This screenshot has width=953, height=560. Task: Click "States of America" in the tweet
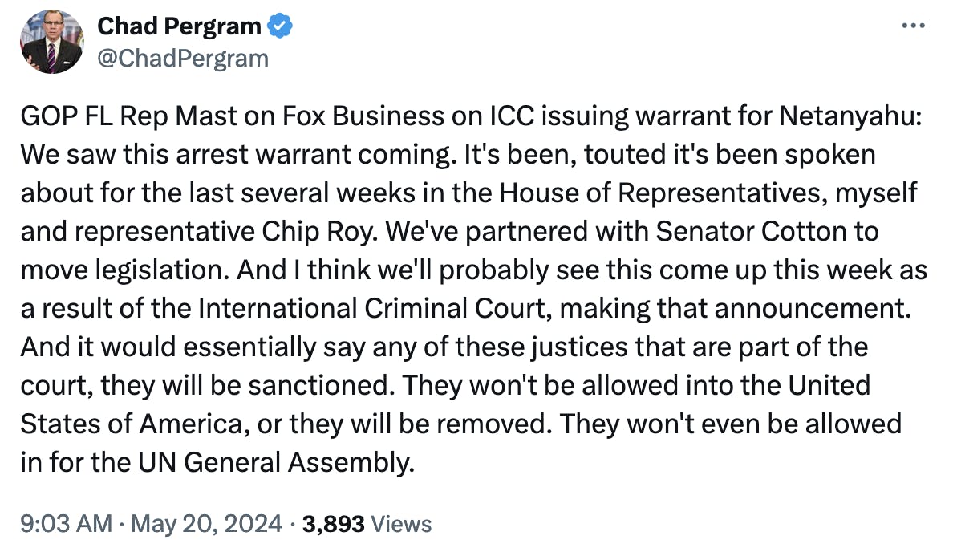click(x=131, y=424)
